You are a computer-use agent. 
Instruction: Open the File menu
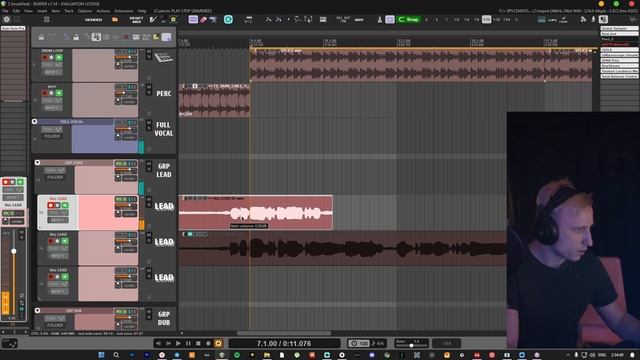(x=5, y=11)
